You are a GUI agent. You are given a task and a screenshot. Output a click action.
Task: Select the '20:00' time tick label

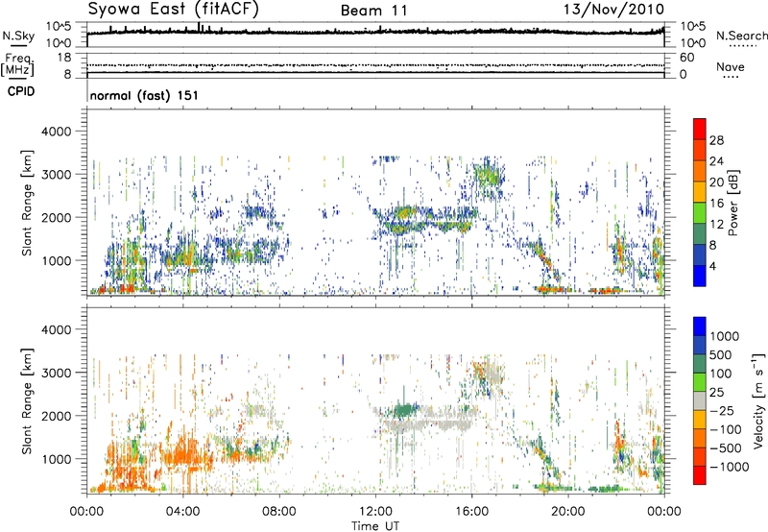pyautogui.click(x=568, y=512)
